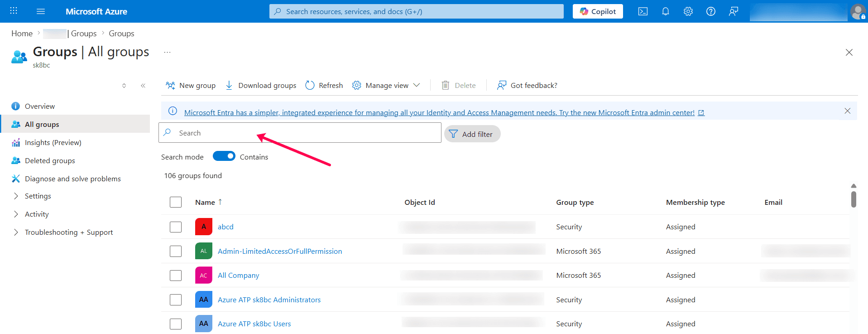
Task: Open the portal hamburger menu
Action: click(41, 11)
